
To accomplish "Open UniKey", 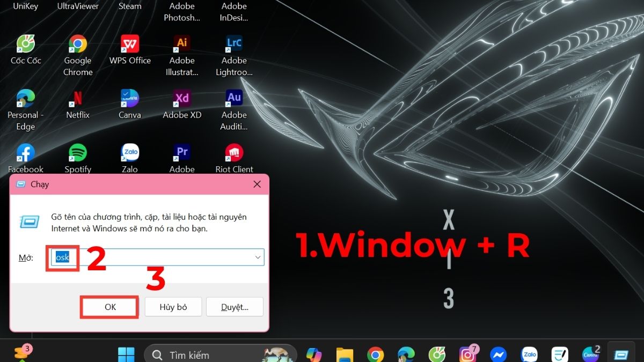I will point(25,6).
